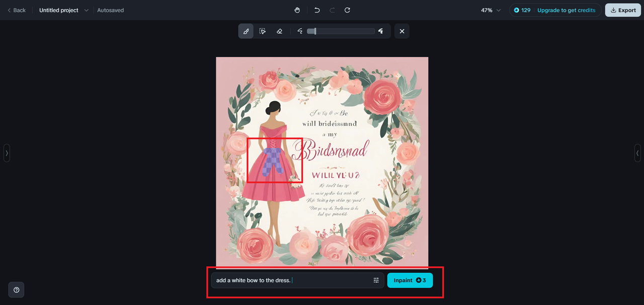
Task: Go Back to previous page
Action: pos(16,10)
